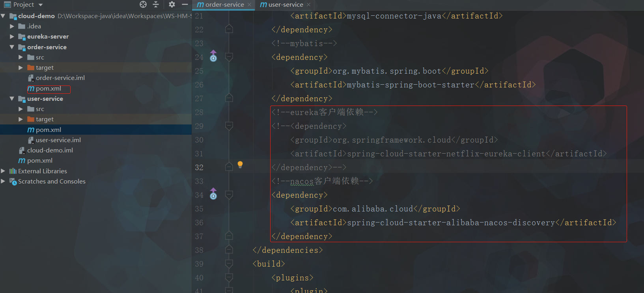
Task: Select the order-service.iml file icon
Action: tap(31, 78)
